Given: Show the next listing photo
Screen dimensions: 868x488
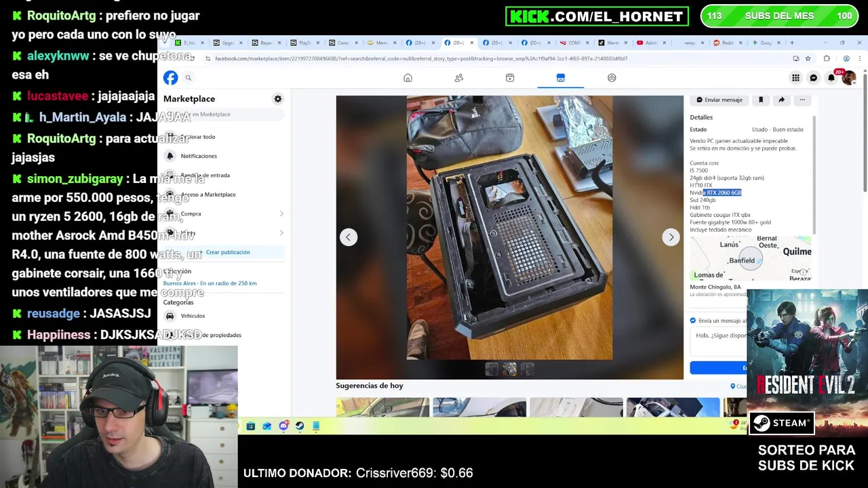Looking at the screenshot, I should tap(671, 237).
